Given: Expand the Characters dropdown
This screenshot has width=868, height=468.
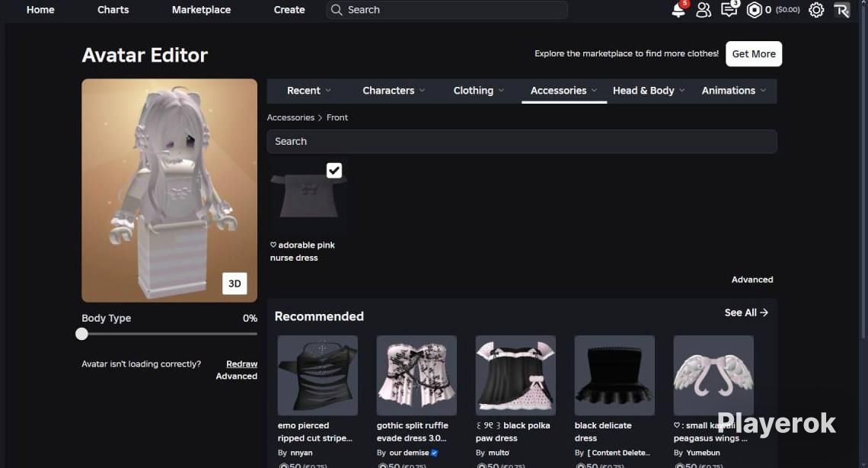Looking at the screenshot, I should [x=394, y=90].
